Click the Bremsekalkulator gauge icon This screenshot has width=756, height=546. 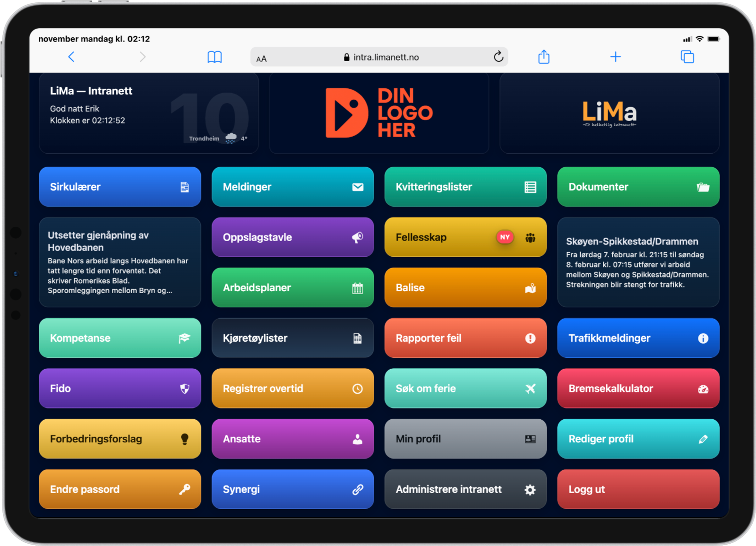703,389
